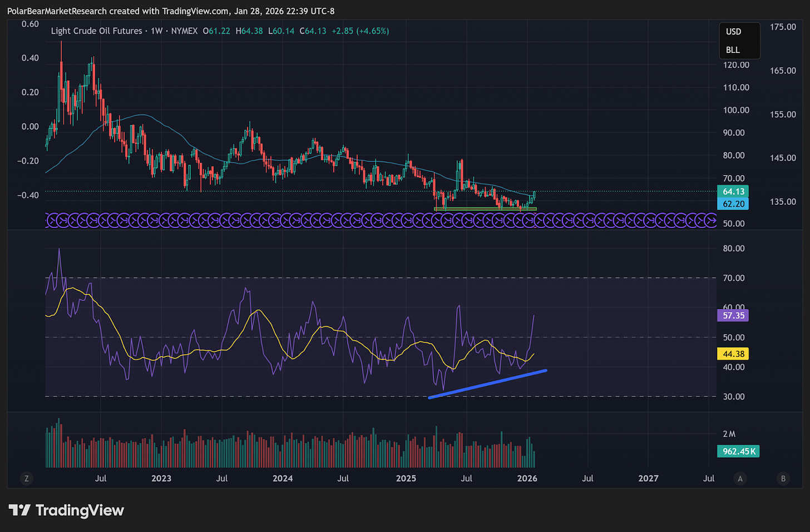
Task: Click the A auto-scale icon
Action: (x=740, y=478)
